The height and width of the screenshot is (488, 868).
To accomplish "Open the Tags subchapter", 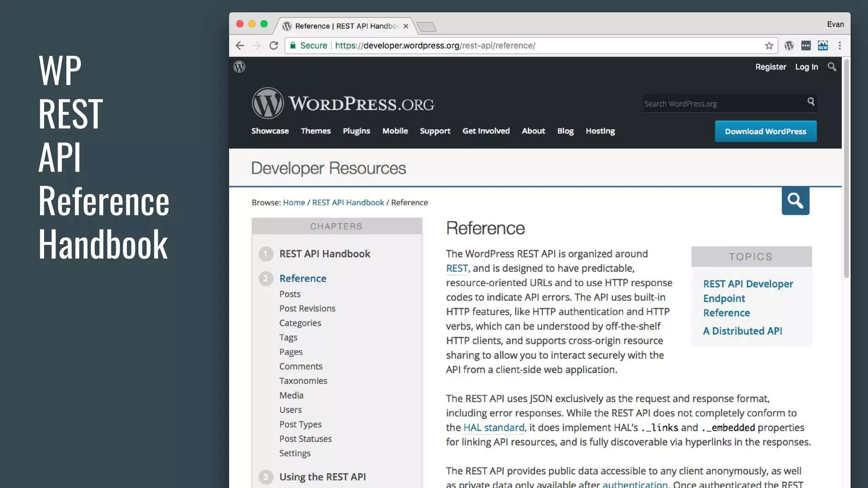I will click(288, 337).
